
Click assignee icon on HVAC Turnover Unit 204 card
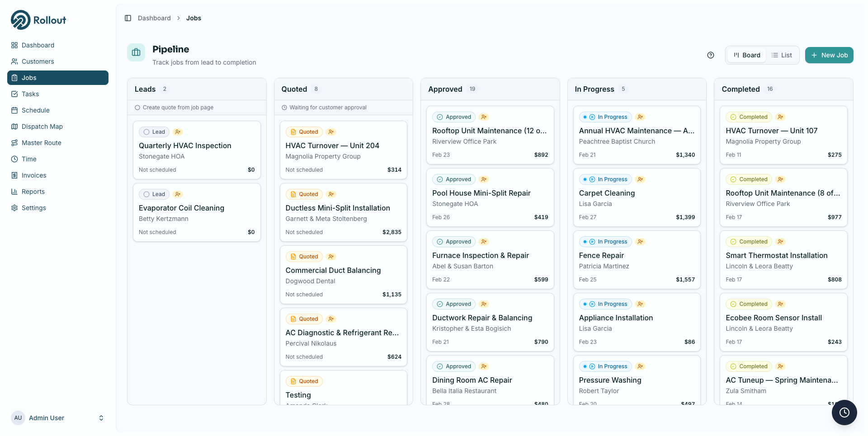pos(331,131)
